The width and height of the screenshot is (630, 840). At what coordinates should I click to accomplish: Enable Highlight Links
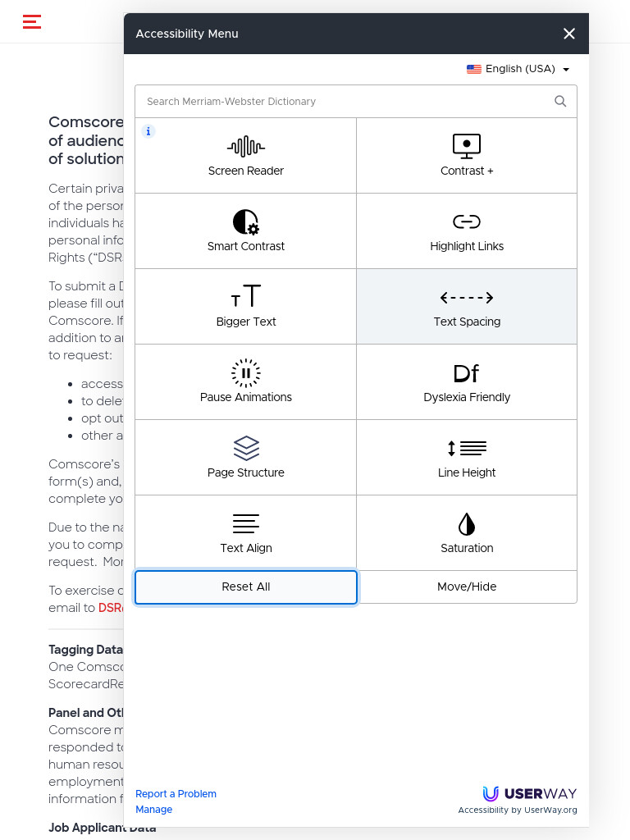point(467,231)
